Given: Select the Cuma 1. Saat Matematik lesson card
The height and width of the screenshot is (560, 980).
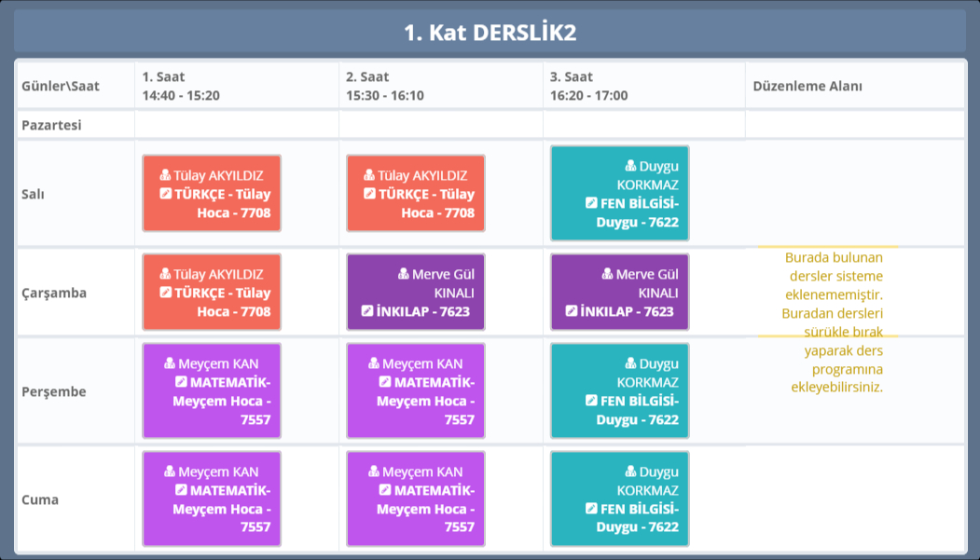Looking at the screenshot, I should [212, 499].
